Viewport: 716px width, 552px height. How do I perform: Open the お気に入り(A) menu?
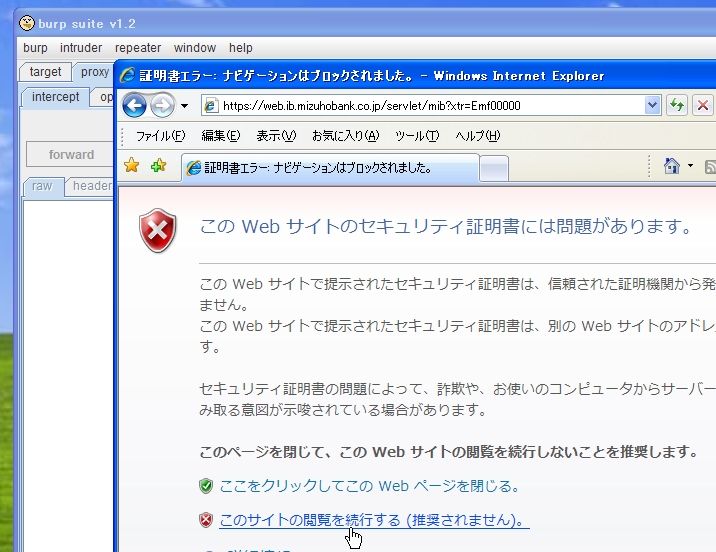pyautogui.click(x=346, y=136)
